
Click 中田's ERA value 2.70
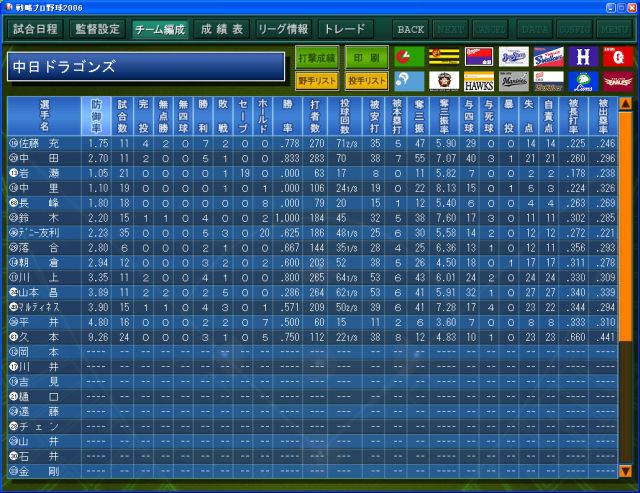[98, 158]
